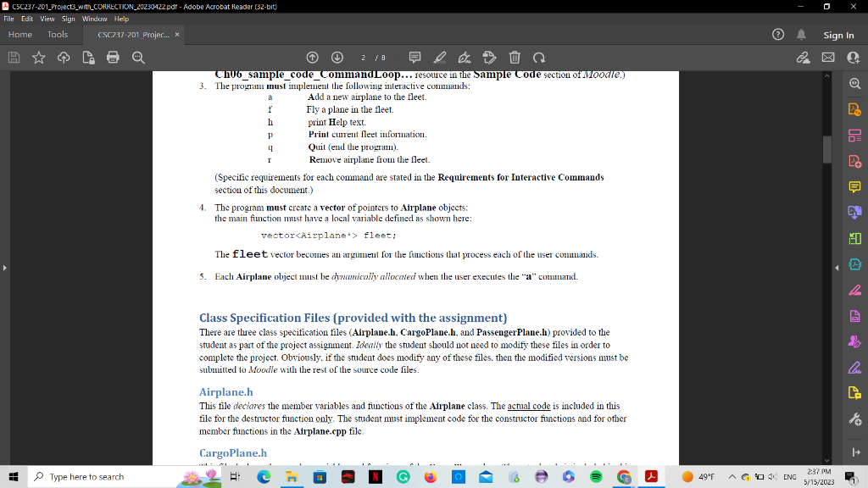Viewport: 868px width, 488px height.
Task: Open Acrobat help
Action: click(778, 34)
